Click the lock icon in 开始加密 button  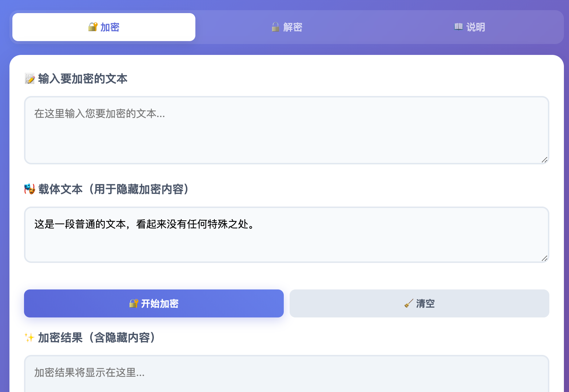tap(134, 303)
